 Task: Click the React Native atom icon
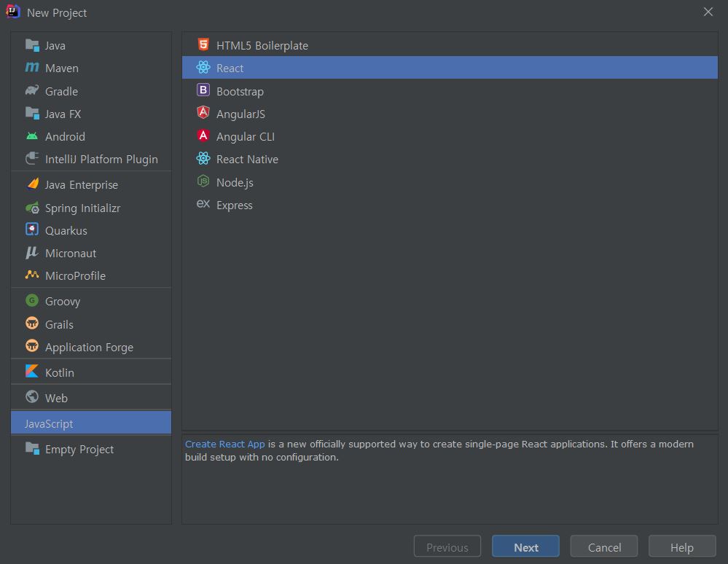(x=203, y=159)
